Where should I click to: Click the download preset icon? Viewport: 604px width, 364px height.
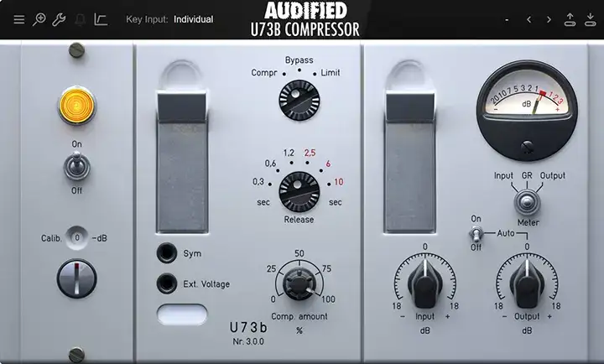pos(590,19)
